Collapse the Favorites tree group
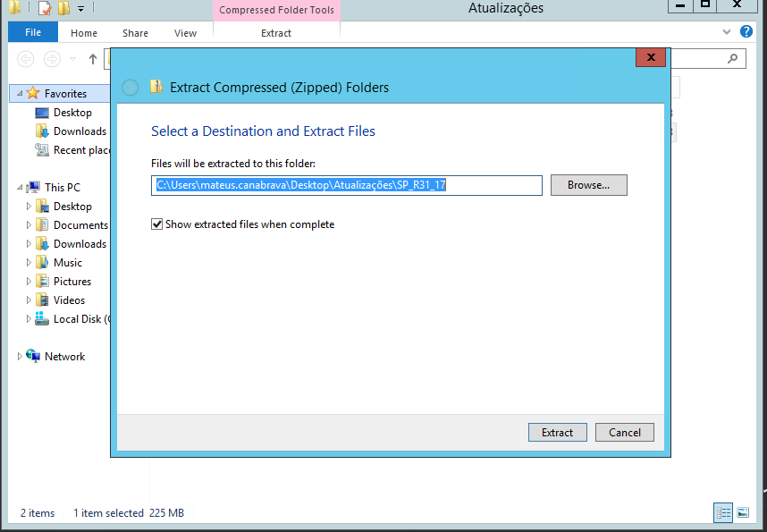This screenshot has width=767, height=532. click(x=20, y=93)
